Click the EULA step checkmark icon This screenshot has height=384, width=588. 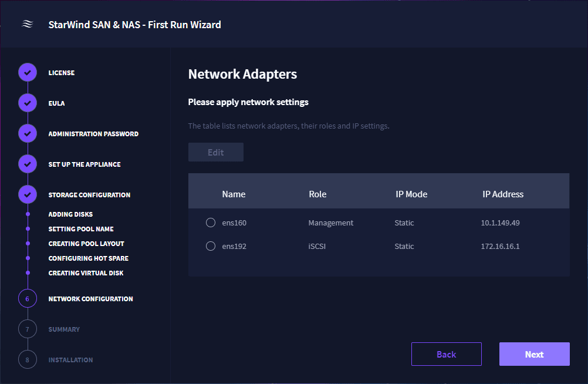coord(28,103)
